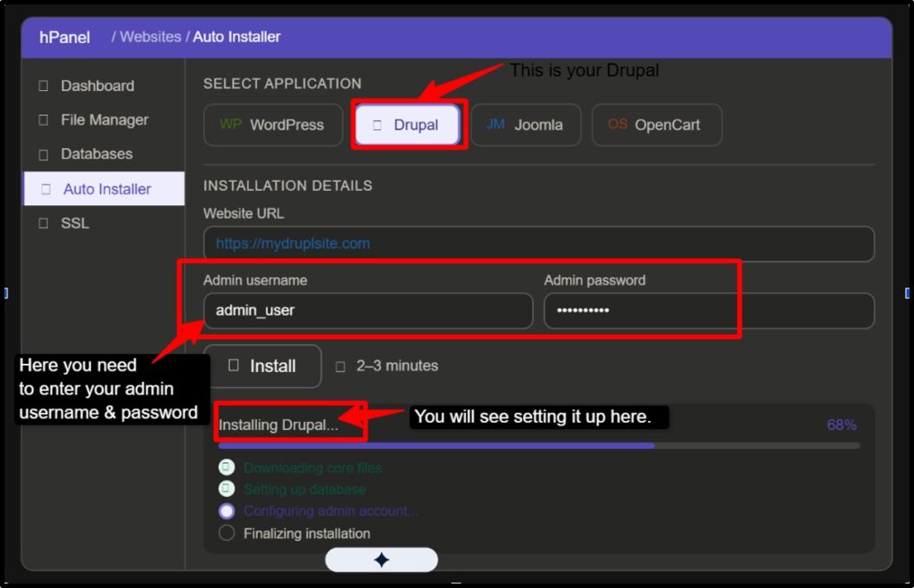Screen dimensions: 914x588
Task: Choose the OpenCart application
Action: pos(656,125)
